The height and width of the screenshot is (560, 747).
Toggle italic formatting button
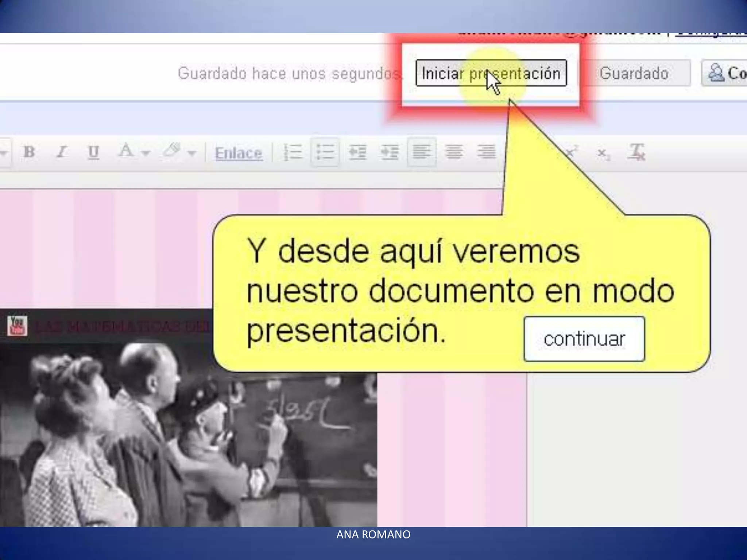click(x=62, y=152)
